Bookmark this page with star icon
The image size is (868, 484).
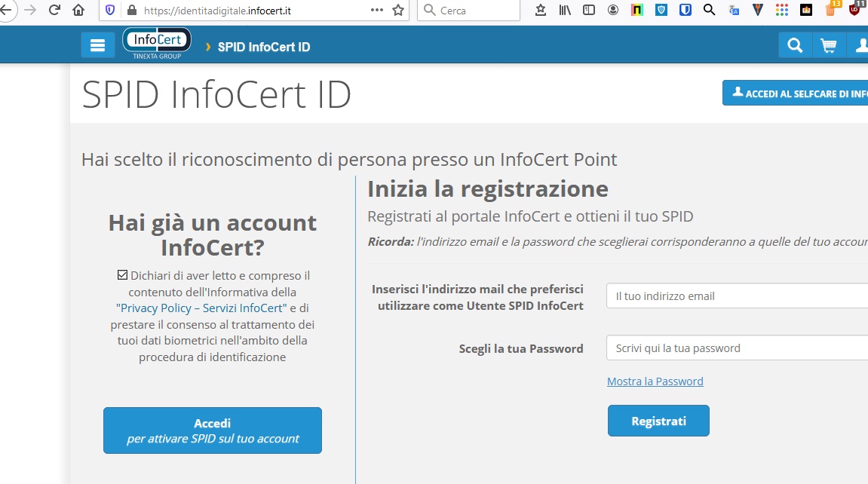(398, 10)
